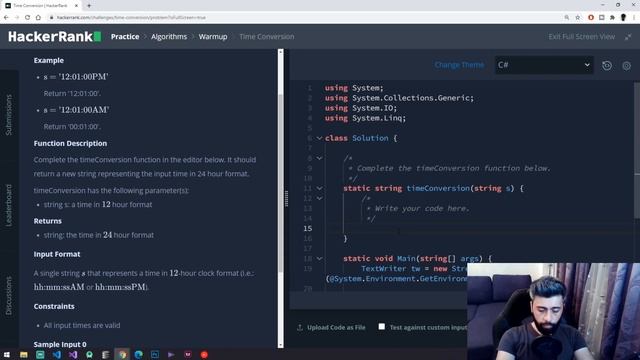This screenshot has height=360, width=640.
Task: Open the Extensions puzzle menu
Action: (612, 18)
